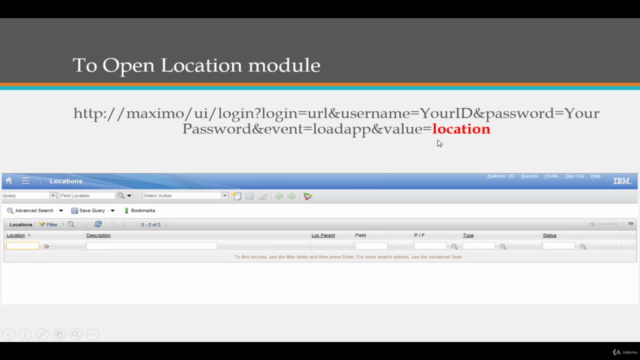
Task: Click the Change Status colorful icon
Action: coord(308,196)
